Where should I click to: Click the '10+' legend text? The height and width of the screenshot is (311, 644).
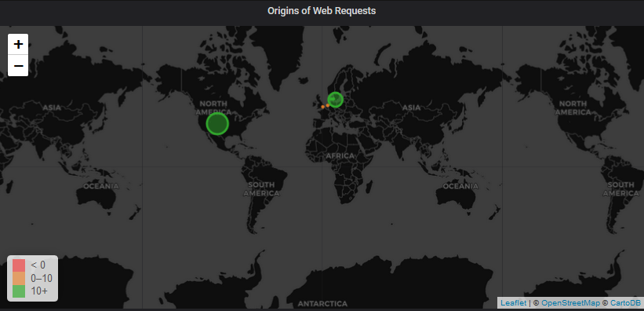pyautogui.click(x=39, y=291)
